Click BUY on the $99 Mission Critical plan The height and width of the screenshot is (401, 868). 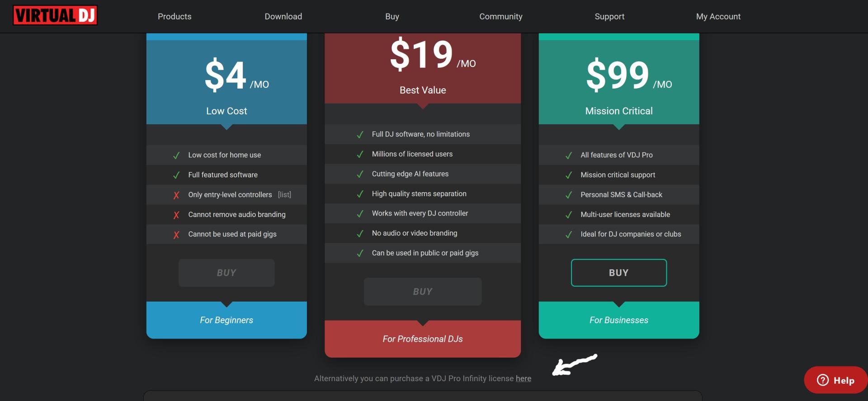coord(619,273)
